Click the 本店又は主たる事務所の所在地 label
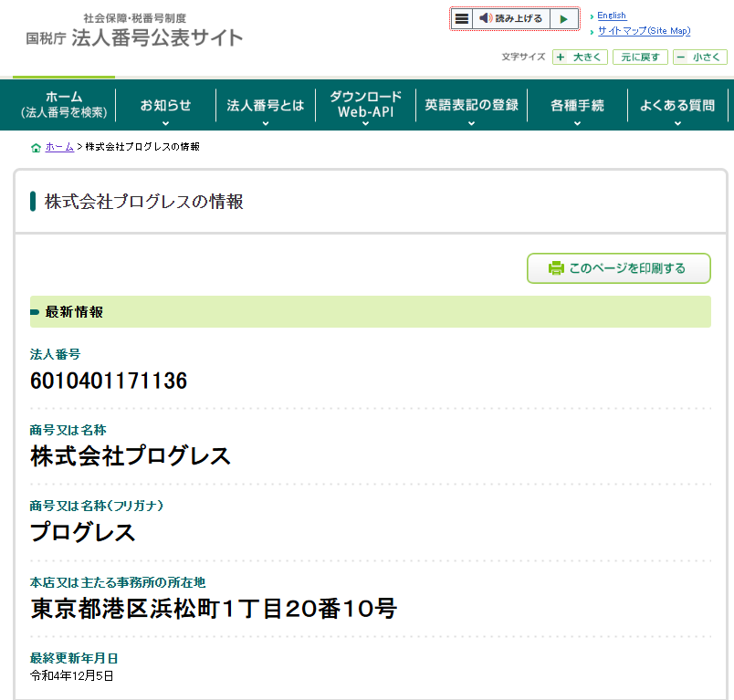This screenshot has width=734, height=700. [118, 582]
